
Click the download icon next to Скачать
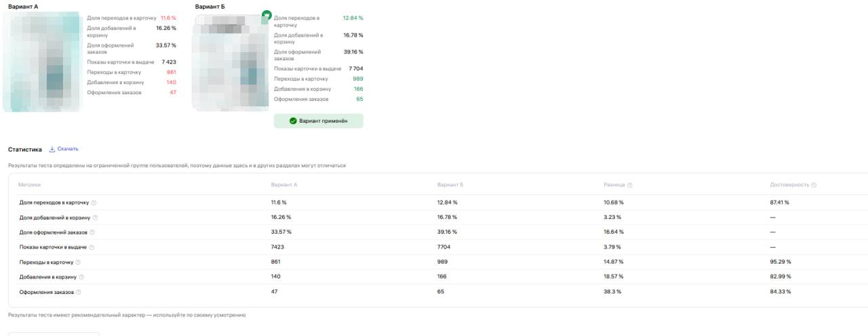pos(52,149)
